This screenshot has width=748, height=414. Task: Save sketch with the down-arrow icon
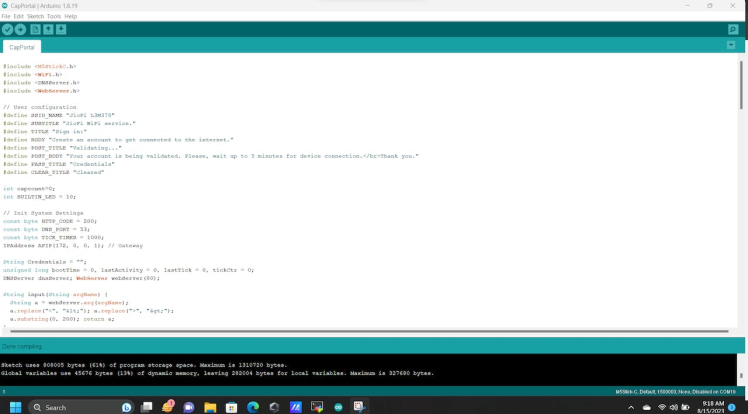[x=61, y=30]
